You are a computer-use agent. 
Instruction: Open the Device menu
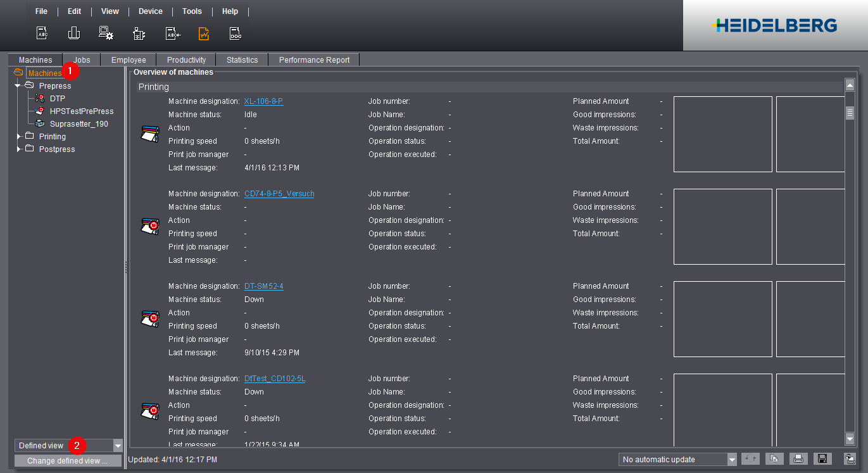pyautogui.click(x=150, y=11)
